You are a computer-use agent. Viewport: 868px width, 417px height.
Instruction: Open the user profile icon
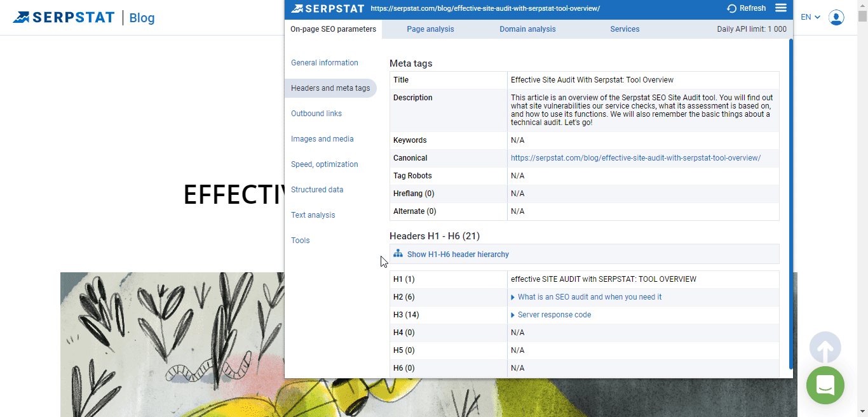pyautogui.click(x=837, y=17)
